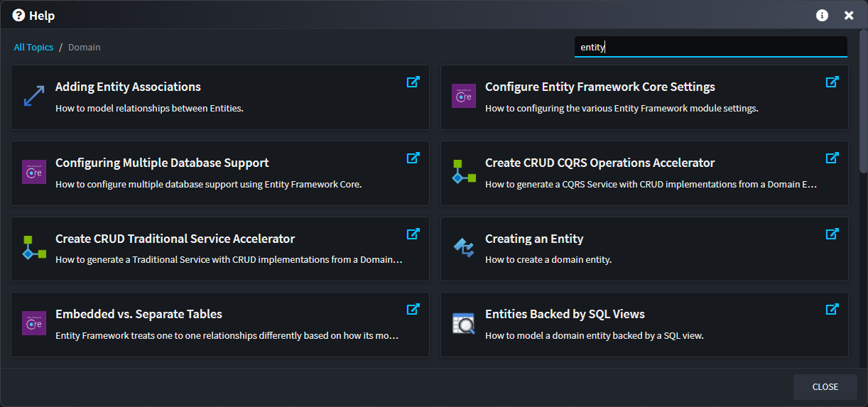This screenshot has width=868, height=407.
Task: Click the SQL view magnifier icon
Action: pyautogui.click(x=463, y=324)
